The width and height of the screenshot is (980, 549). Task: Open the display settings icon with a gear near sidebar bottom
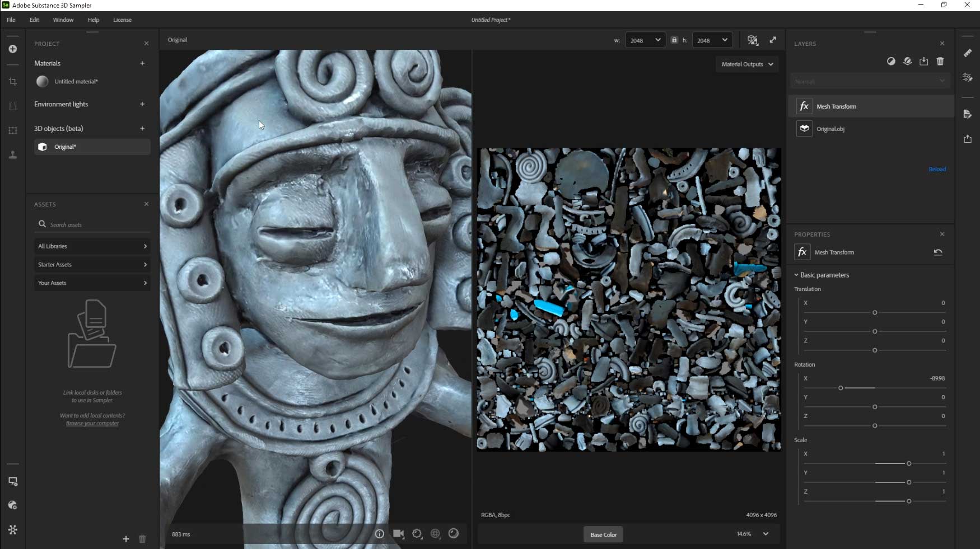[13, 481]
